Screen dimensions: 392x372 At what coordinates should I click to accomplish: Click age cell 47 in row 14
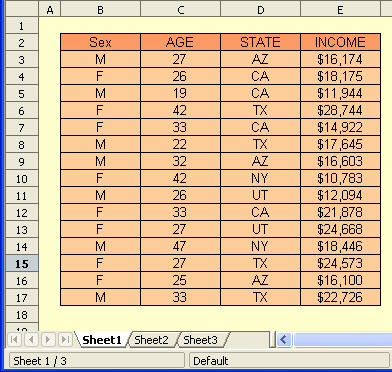[x=180, y=246]
